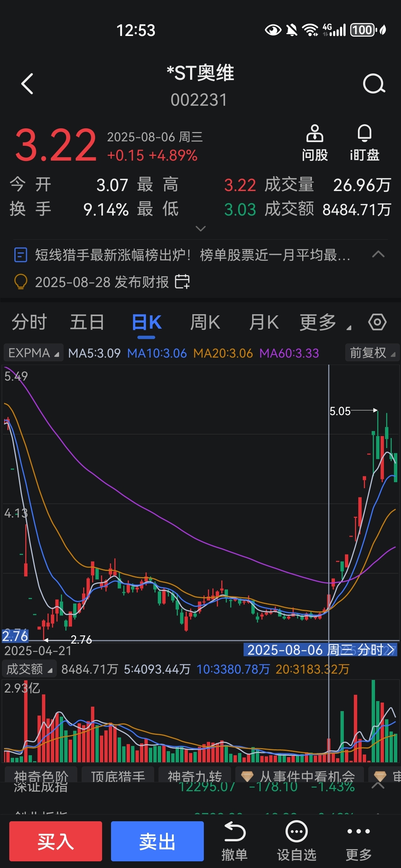401x868 pixels.
Task: Open 前复权 adjustment dropdown
Action: [x=372, y=353]
